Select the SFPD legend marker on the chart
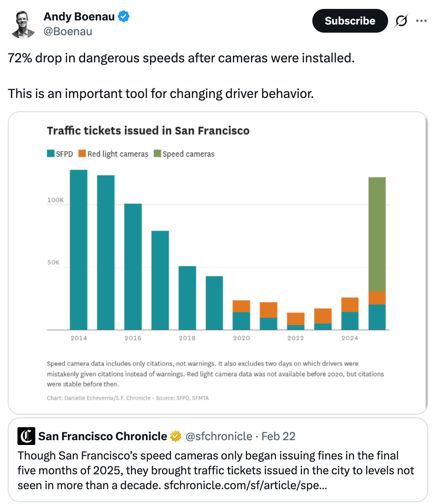 [50, 153]
